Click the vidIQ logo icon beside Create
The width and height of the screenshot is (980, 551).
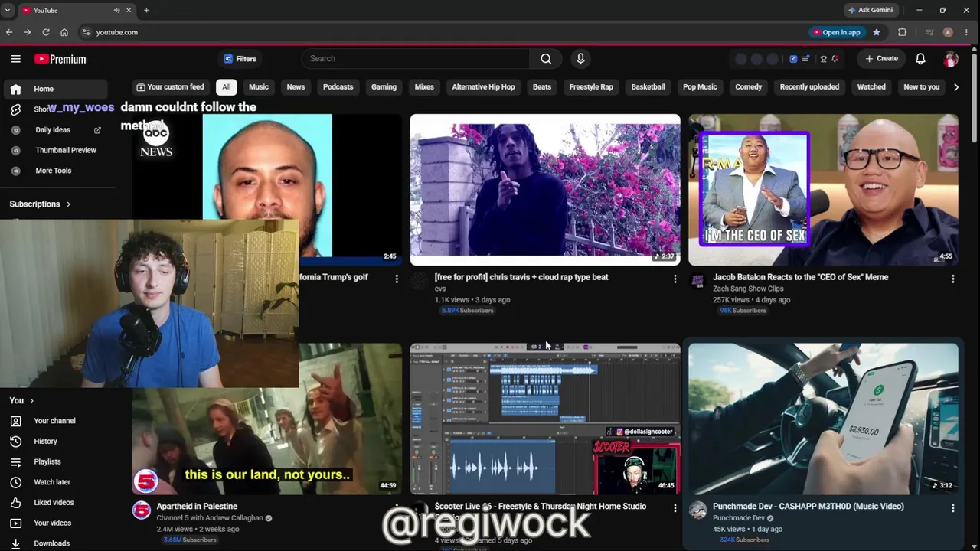click(793, 59)
